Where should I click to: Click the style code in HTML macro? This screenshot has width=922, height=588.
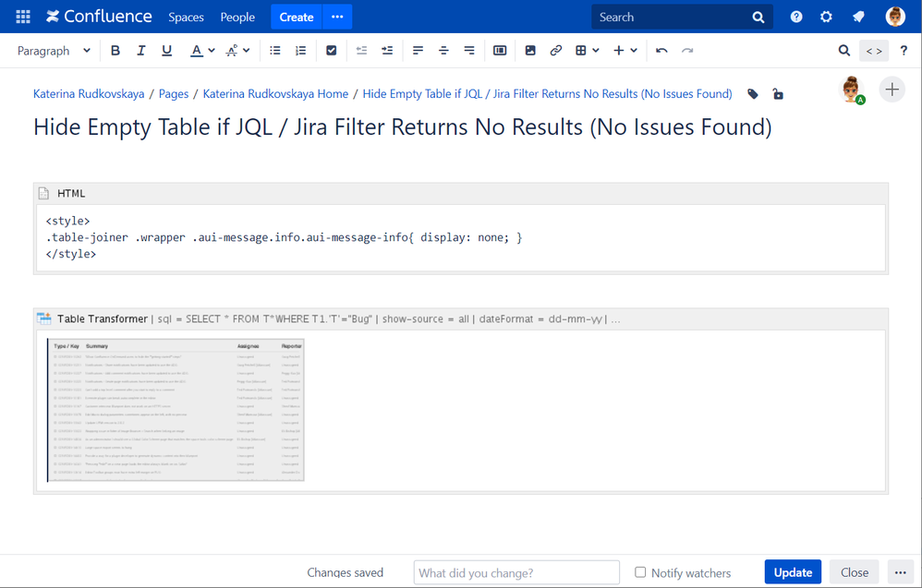pos(284,237)
